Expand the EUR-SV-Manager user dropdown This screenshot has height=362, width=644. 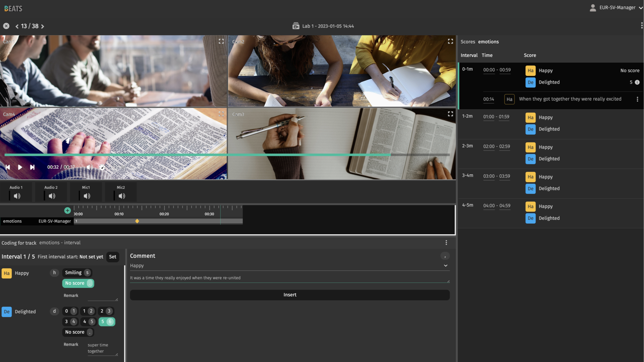(x=641, y=8)
